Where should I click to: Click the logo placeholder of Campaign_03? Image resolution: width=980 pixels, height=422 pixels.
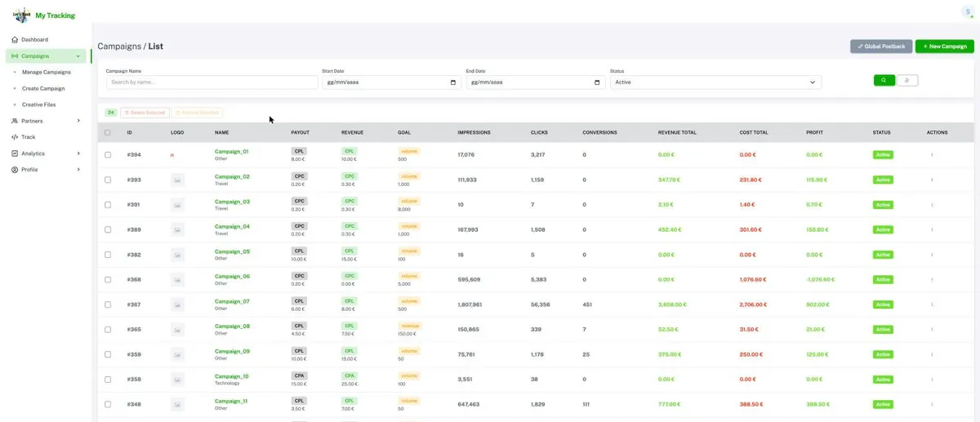point(177,204)
